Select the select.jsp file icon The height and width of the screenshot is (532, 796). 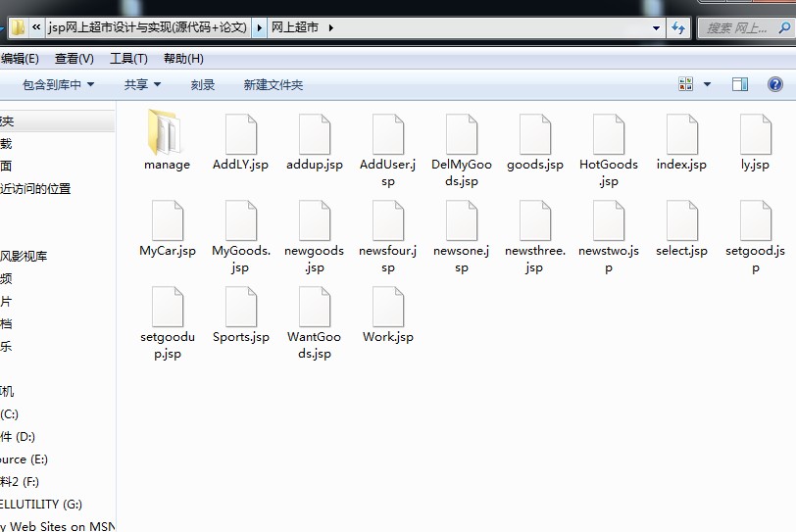pos(681,220)
